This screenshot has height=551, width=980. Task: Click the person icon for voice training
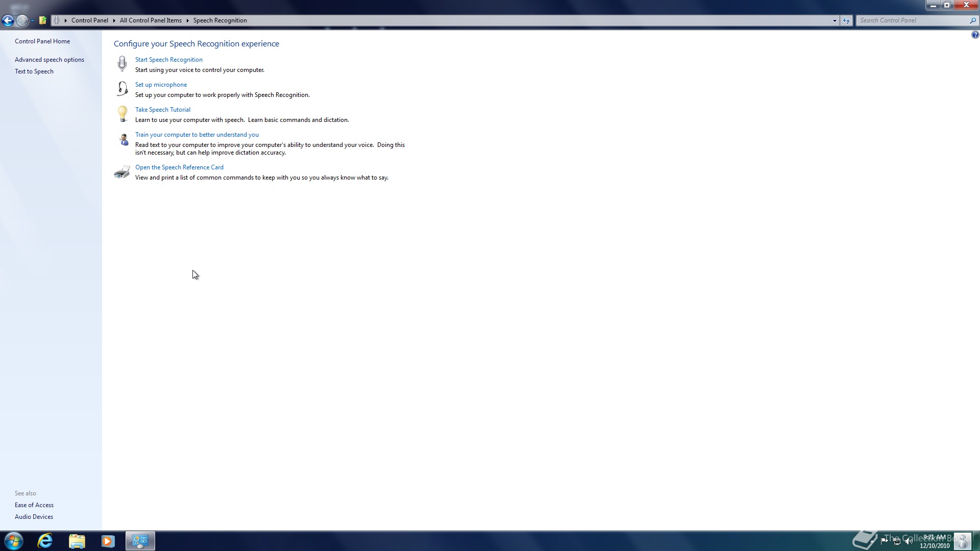point(123,139)
